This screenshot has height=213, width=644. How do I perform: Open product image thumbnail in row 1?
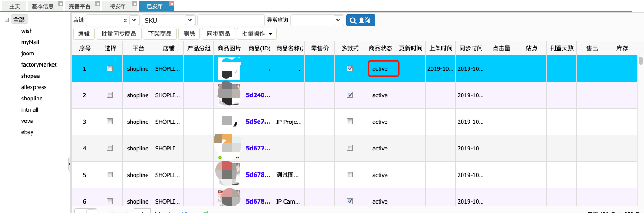(x=228, y=68)
